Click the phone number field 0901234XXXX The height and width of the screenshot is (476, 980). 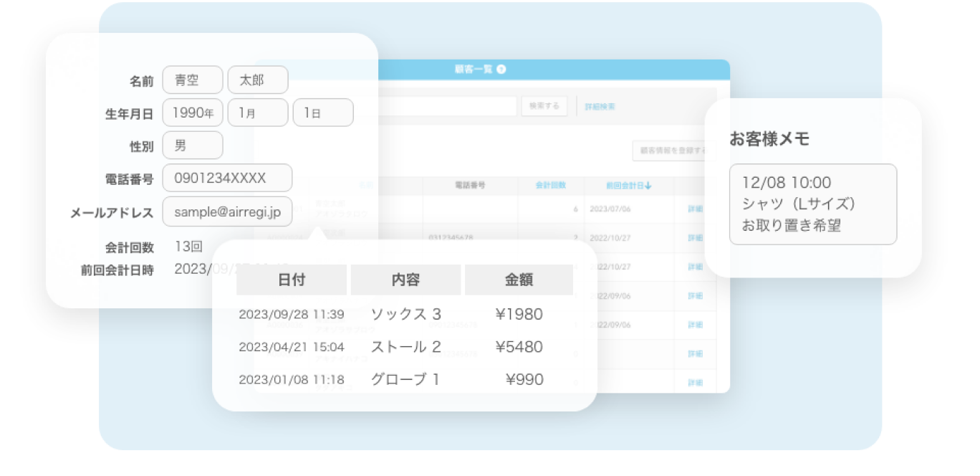click(x=227, y=178)
